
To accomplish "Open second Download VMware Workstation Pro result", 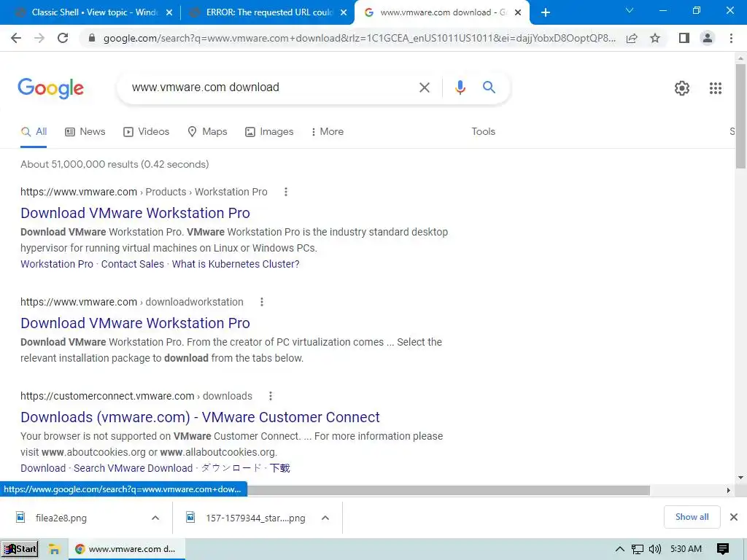I will click(135, 323).
